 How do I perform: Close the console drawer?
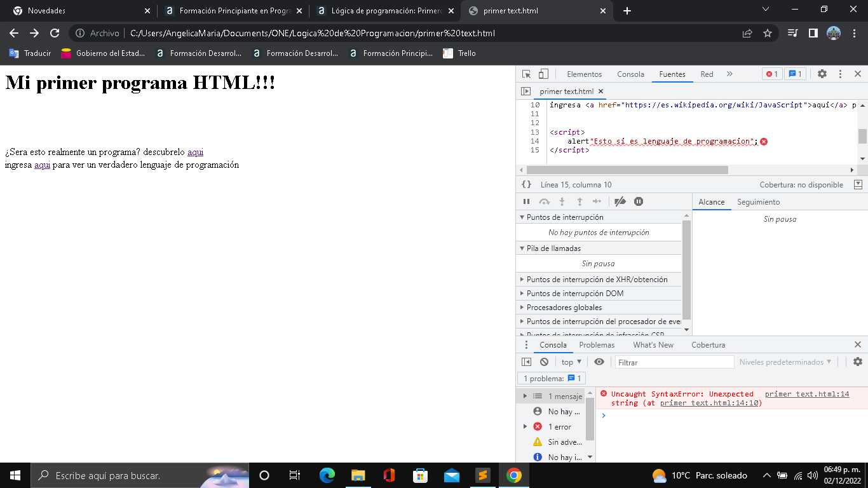[x=858, y=344]
